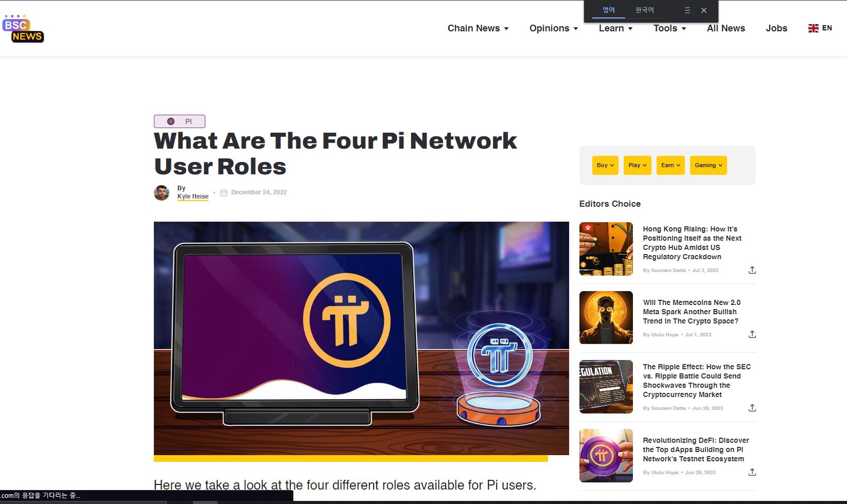Click the PI category tag
Viewport: 847px width, 504px height.
(x=180, y=121)
